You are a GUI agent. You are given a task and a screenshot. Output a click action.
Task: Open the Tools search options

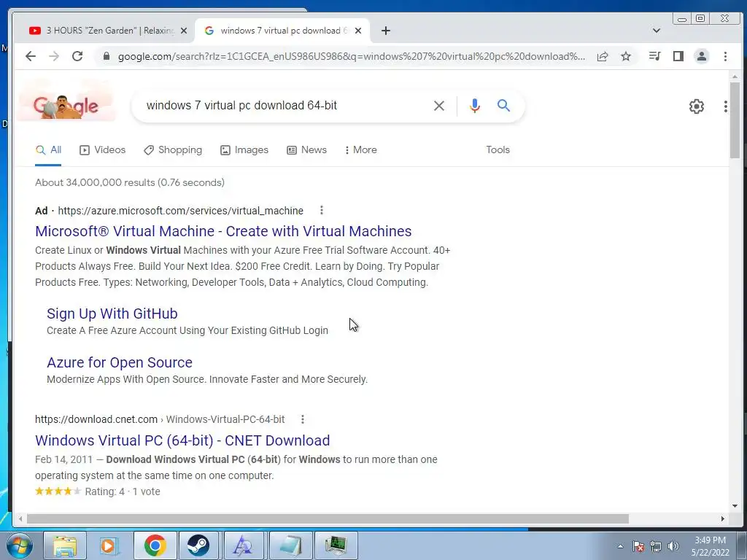[498, 149]
